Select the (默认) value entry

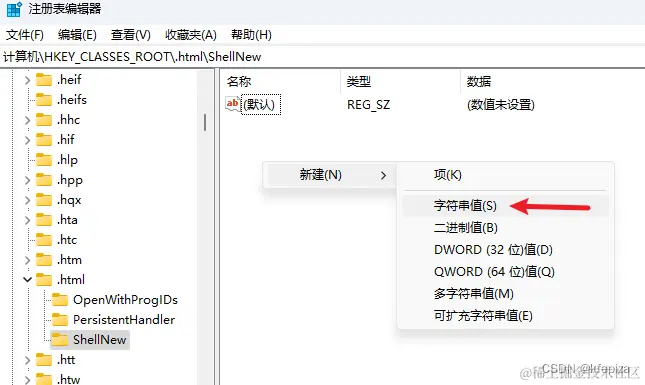(x=261, y=104)
